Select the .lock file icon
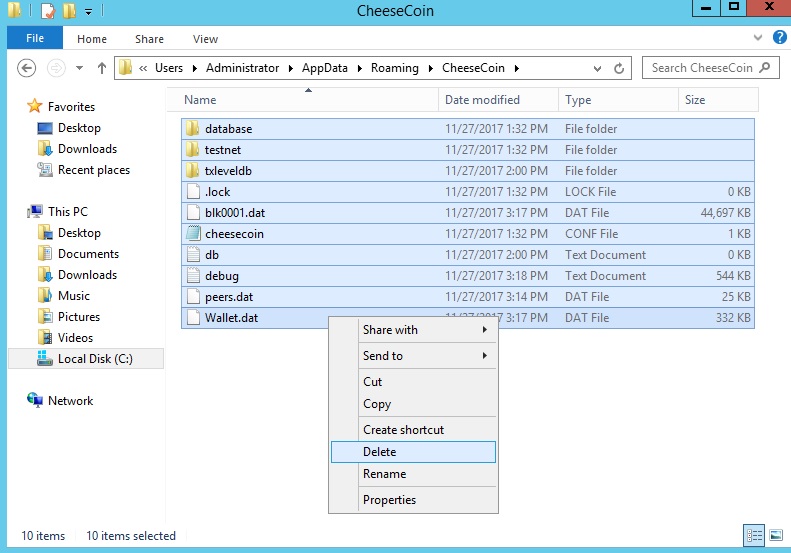Image resolution: width=791 pixels, height=553 pixels. pyautogui.click(x=193, y=192)
